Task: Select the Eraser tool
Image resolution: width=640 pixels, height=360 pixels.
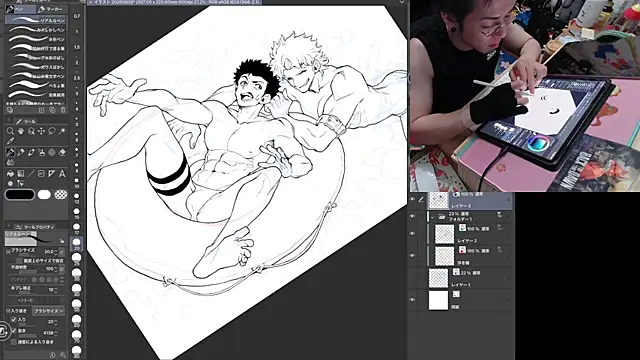Action: point(62,152)
